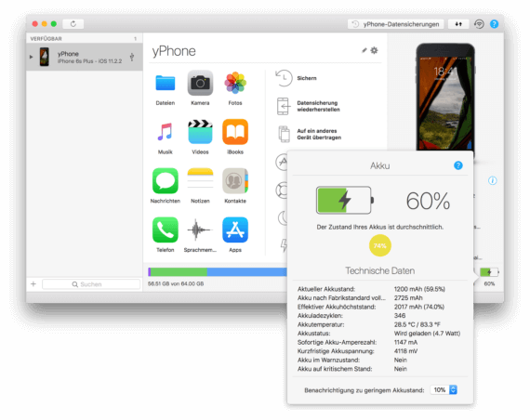
Task: Click the Wi-Fi connection icon in toolbar
Action: pyautogui.click(x=479, y=24)
